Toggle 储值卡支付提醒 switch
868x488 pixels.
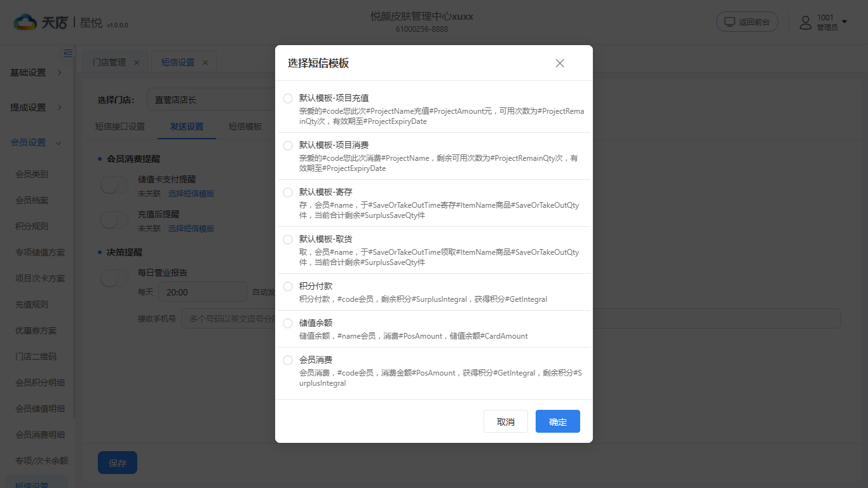[114, 186]
